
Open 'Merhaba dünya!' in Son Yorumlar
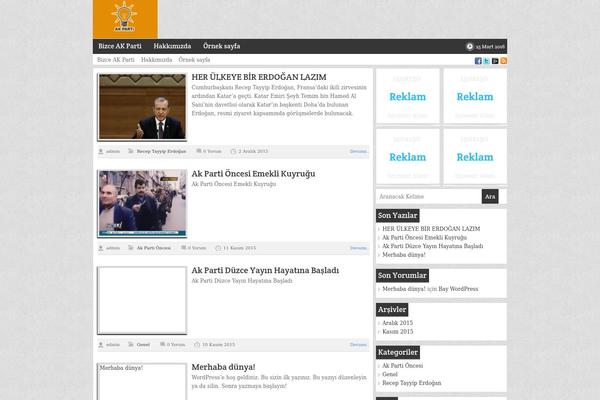(x=404, y=289)
